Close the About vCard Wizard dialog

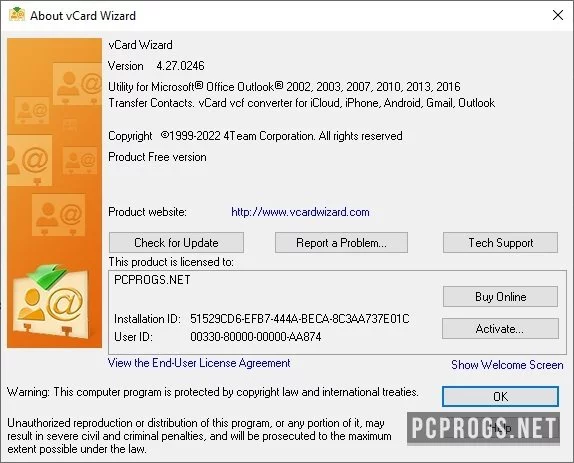(558, 15)
